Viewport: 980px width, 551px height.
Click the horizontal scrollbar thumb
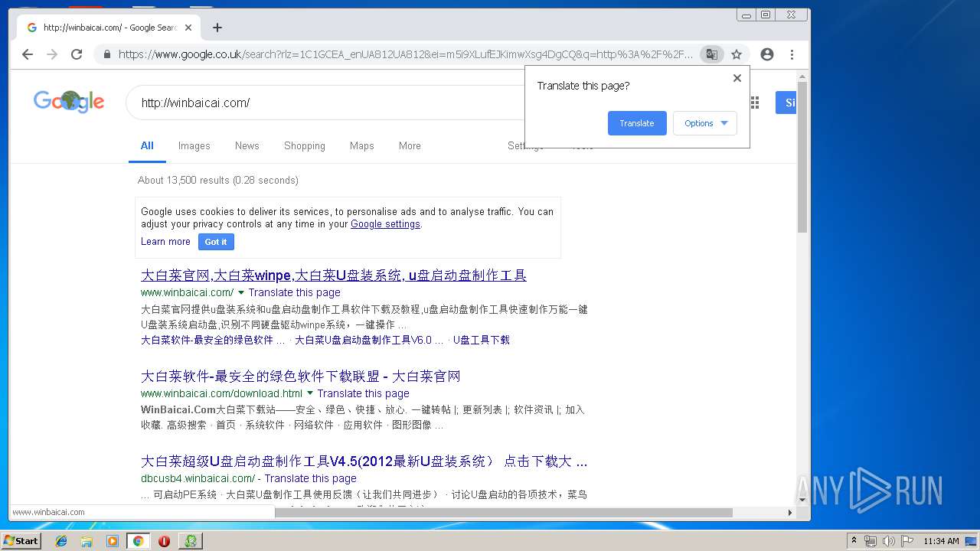(503, 513)
